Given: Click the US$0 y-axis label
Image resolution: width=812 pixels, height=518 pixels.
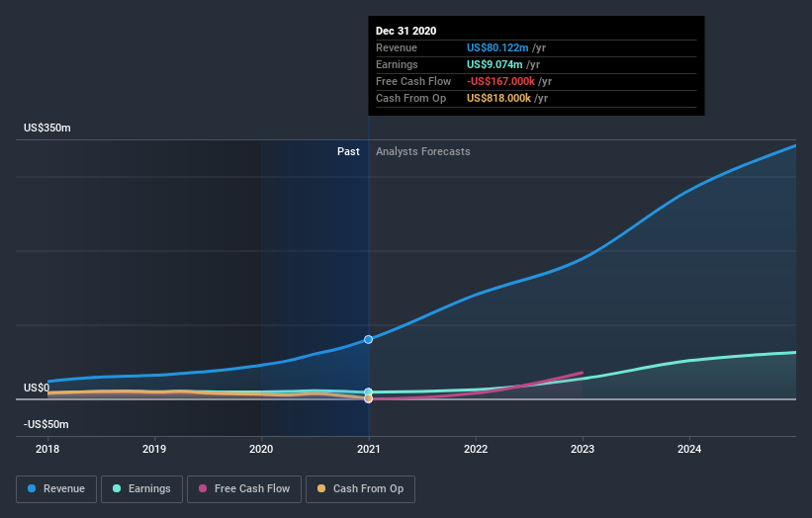Looking at the screenshot, I should coord(37,388).
